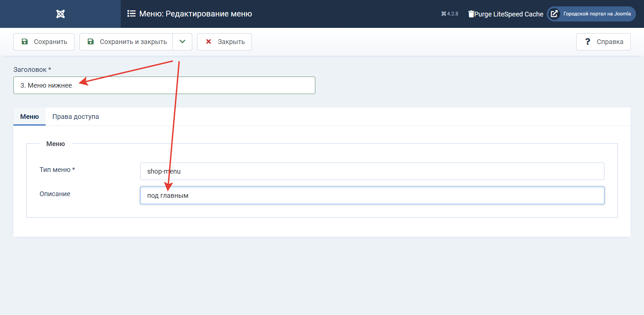
Task: Open the Права доступа tab
Action: (x=75, y=117)
